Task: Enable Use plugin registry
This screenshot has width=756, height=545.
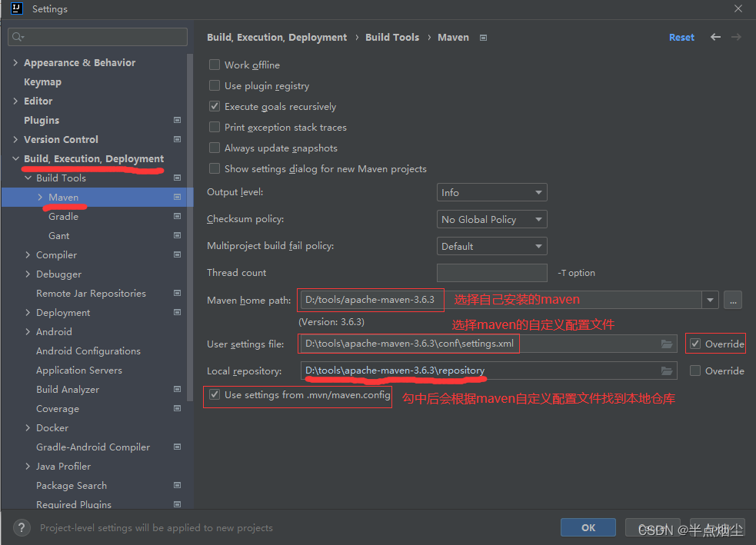Action: tap(215, 85)
